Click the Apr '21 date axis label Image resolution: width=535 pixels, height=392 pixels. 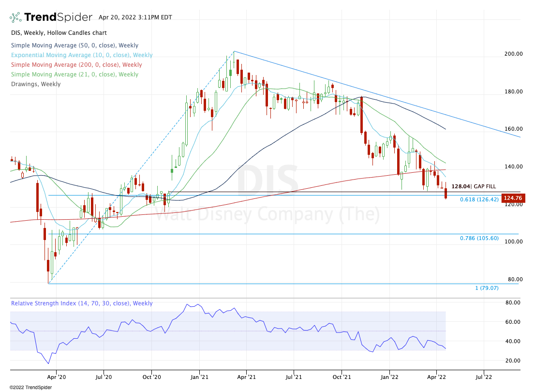(x=246, y=377)
